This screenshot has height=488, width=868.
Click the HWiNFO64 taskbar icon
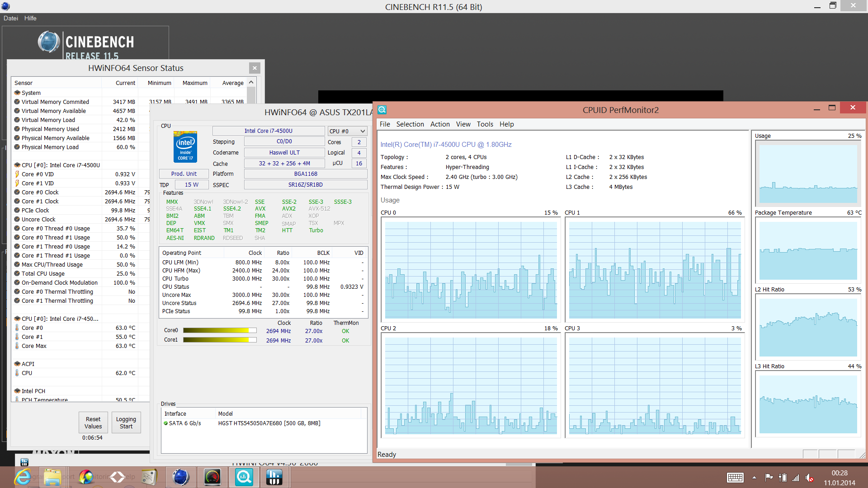274,477
